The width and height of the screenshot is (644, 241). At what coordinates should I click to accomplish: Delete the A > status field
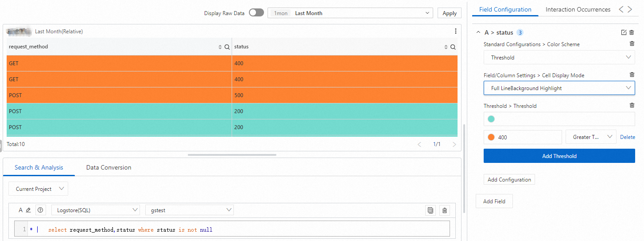pyautogui.click(x=632, y=32)
